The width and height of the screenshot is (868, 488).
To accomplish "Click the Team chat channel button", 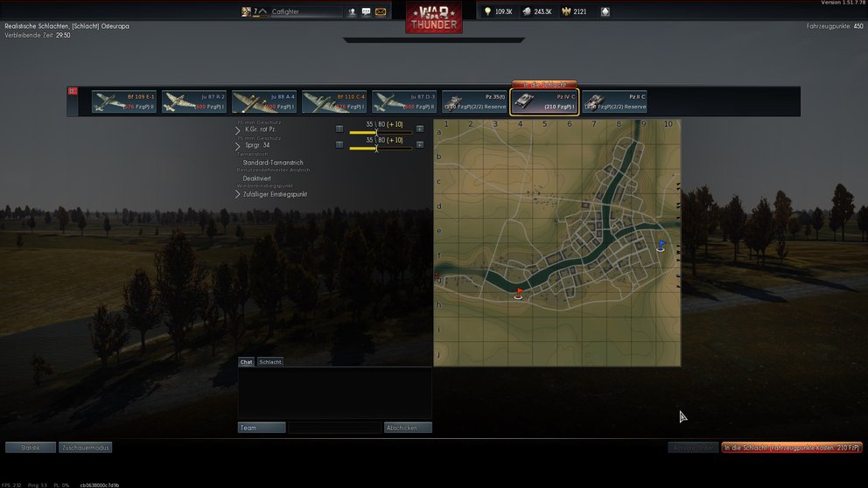I will click(x=262, y=428).
